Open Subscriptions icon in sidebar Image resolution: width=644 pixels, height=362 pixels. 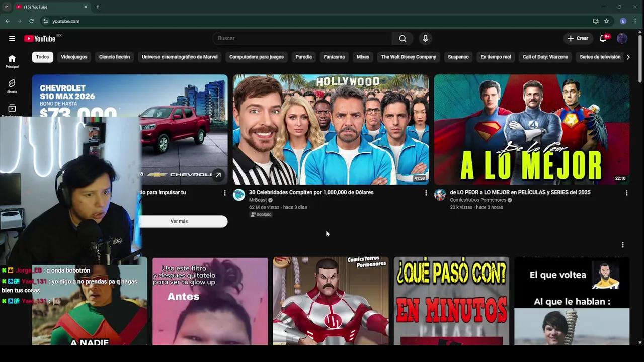(12, 109)
